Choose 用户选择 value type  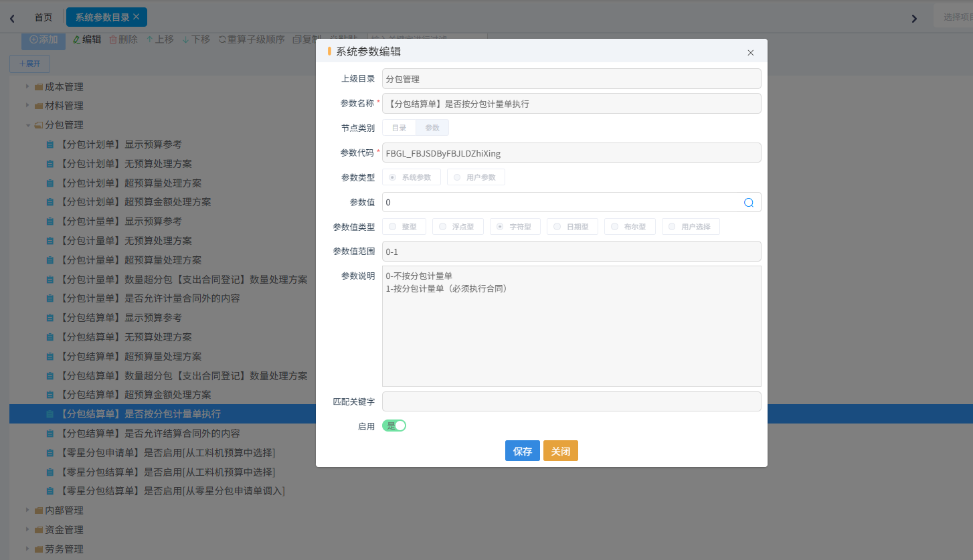691,227
